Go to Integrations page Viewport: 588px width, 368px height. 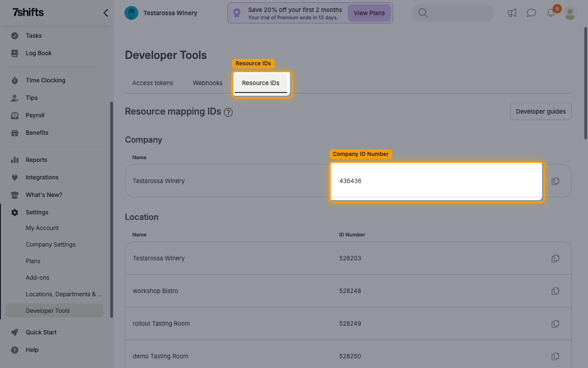pos(42,177)
